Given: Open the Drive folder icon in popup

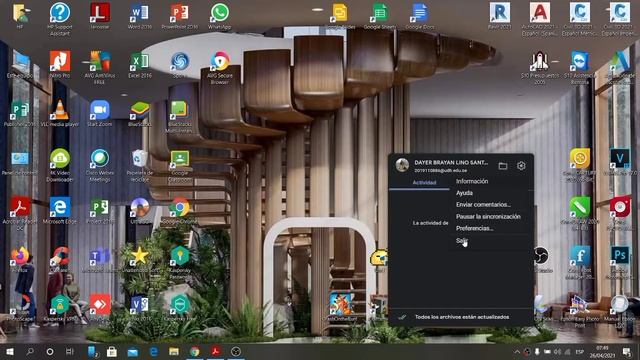Looking at the screenshot, I should (503, 166).
